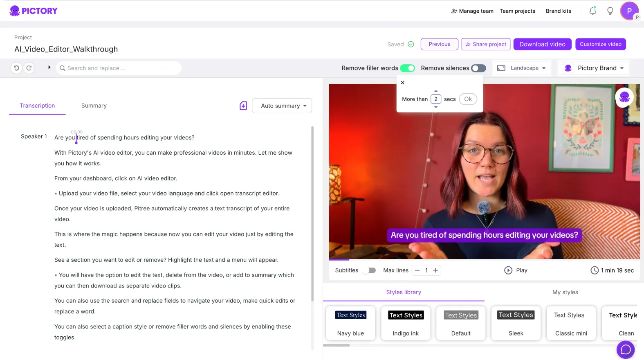644x360 pixels.
Task: Open the Auto summary dropdown
Action: pos(282,106)
